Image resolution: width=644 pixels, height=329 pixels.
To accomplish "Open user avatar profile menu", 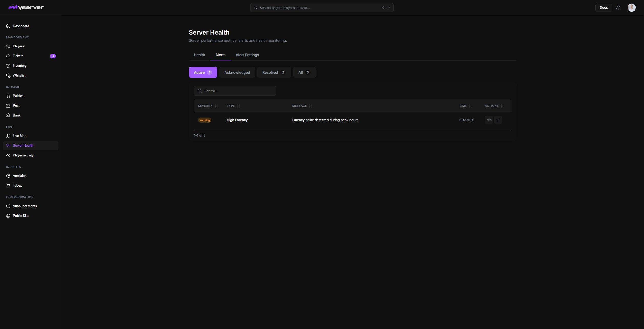I will pyautogui.click(x=631, y=8).
